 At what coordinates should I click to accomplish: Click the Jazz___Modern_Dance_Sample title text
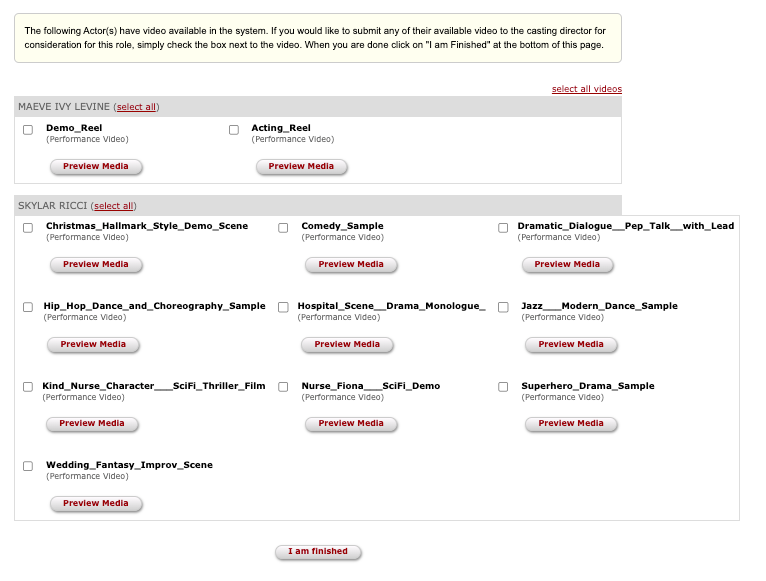599,306
